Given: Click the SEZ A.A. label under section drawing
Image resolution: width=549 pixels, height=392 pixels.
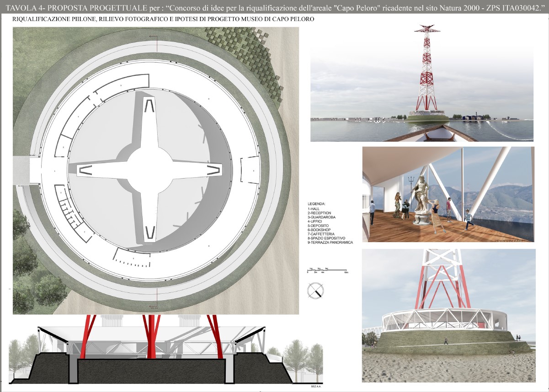Looking at the screenshot, I should coord(314,387).
